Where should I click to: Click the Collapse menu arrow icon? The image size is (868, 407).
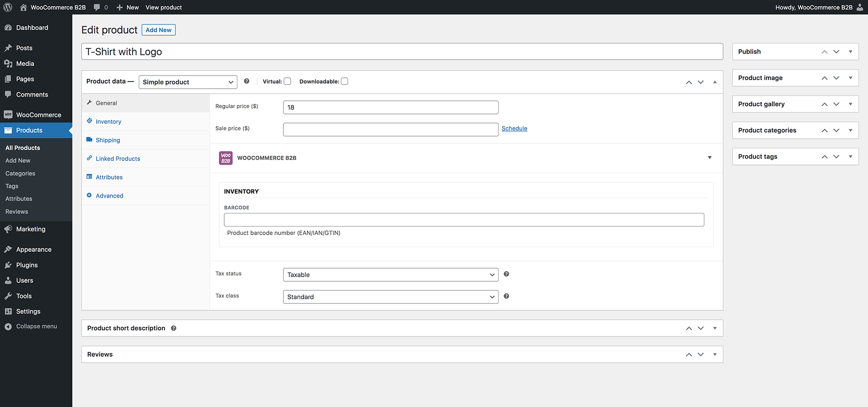(x=8, y=327)
